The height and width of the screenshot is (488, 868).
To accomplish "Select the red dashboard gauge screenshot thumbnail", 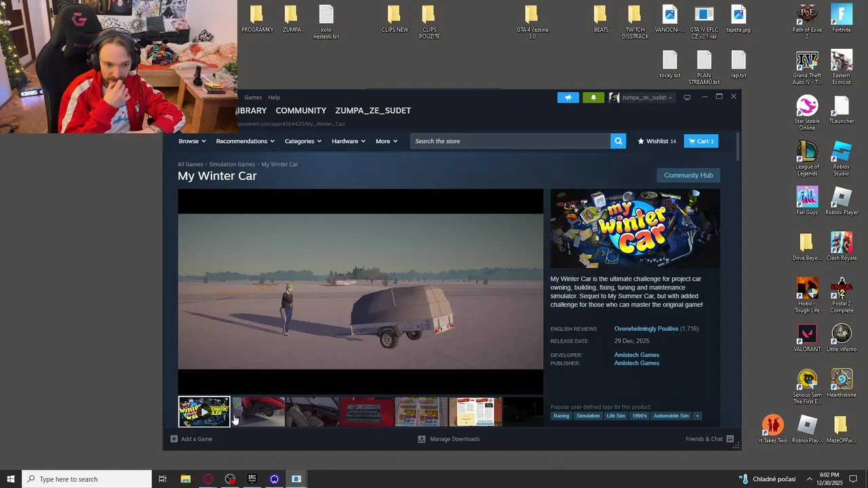I will click(367, 412).
